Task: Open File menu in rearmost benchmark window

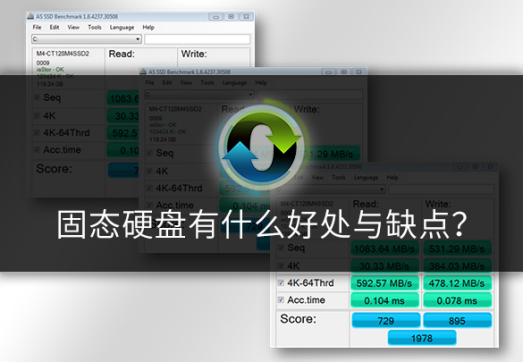Action: [x=37, y=27]
